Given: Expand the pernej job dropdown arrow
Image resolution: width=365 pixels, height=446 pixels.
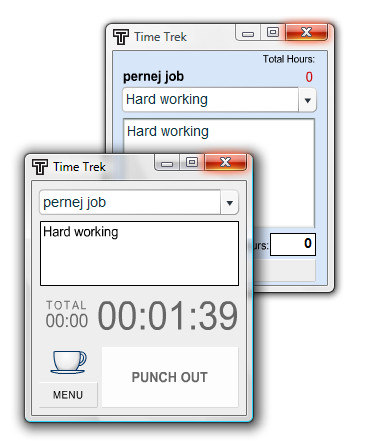Looking at the screenshot, I should point(229,202).
